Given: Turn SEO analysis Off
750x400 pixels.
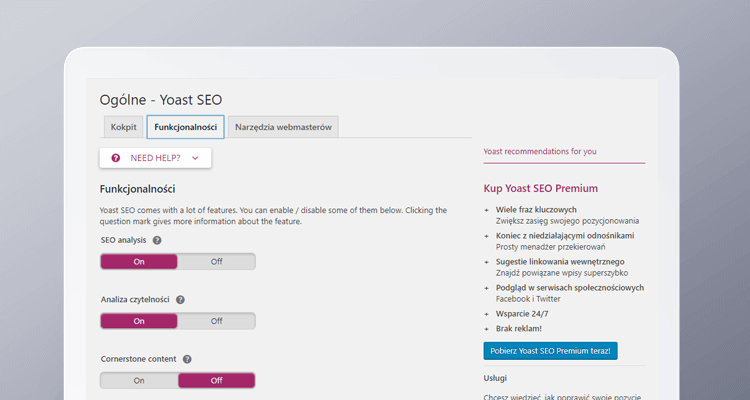Looking at the screenshot, I should pyautogui.click(x=217, y=262).
